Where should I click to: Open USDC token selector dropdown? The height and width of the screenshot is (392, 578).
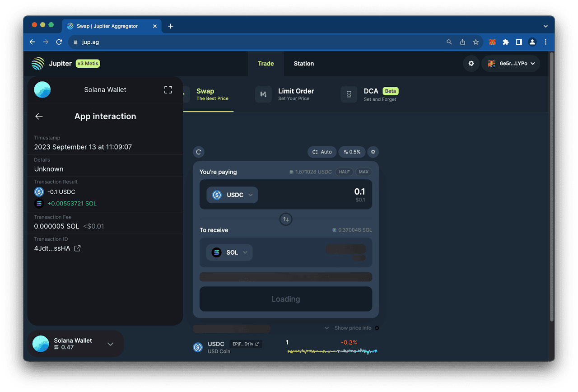232,195
